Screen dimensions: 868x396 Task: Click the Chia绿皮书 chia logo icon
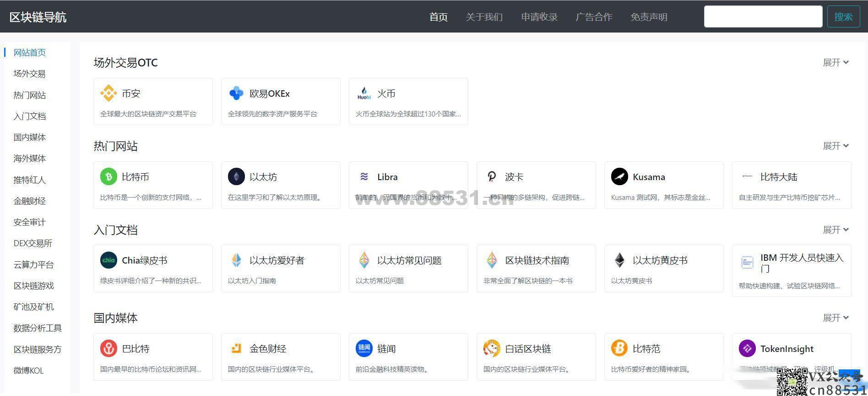click(108, 260)
